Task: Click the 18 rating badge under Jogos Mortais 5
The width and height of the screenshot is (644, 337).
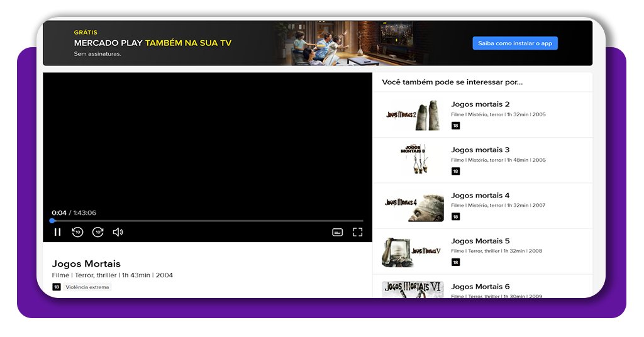Action: click(455, 262)
